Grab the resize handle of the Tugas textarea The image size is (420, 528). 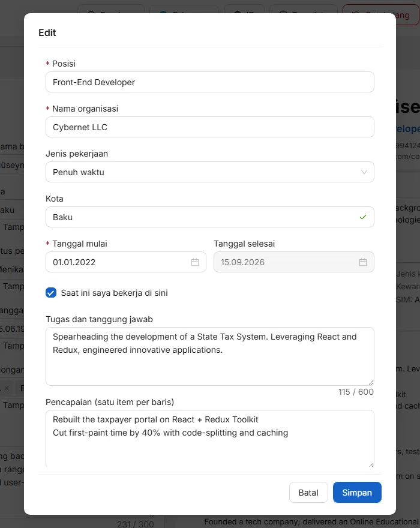tap(371, 383)
